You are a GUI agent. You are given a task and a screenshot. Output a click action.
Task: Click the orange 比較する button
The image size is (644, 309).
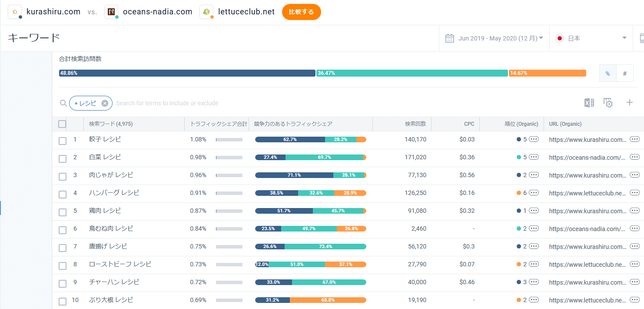click(302, 12)
